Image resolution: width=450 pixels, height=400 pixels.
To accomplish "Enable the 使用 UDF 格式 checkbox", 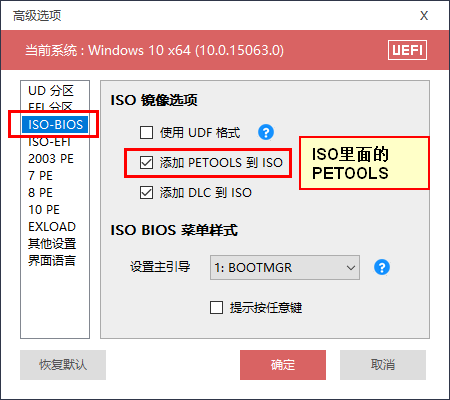I will coord(147,132).
